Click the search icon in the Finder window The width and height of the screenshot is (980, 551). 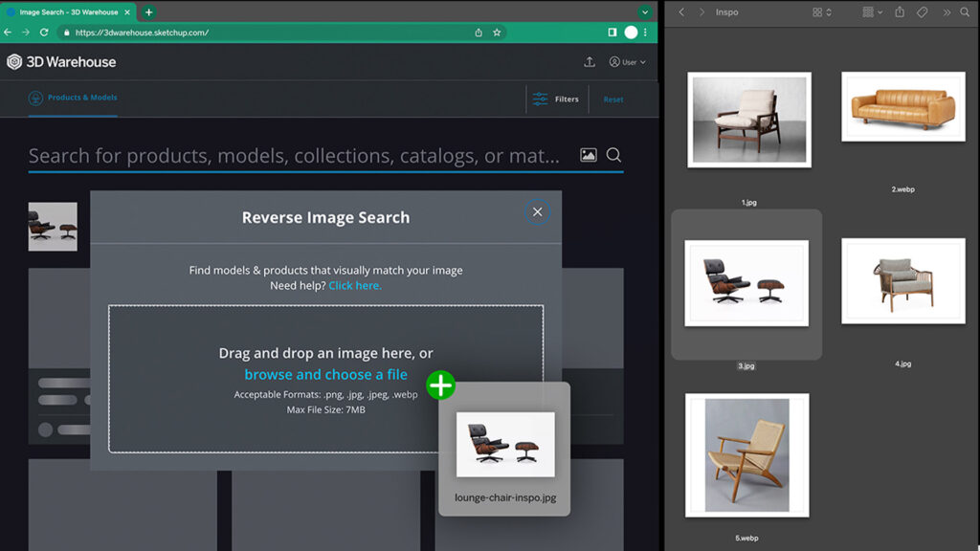965,12
